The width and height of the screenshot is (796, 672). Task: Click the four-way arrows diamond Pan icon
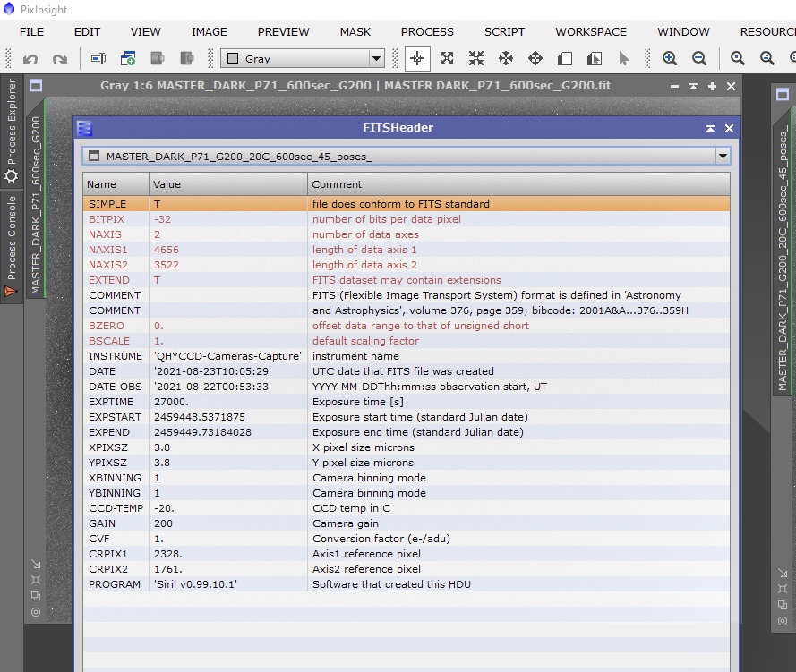[x=535, y=58]
